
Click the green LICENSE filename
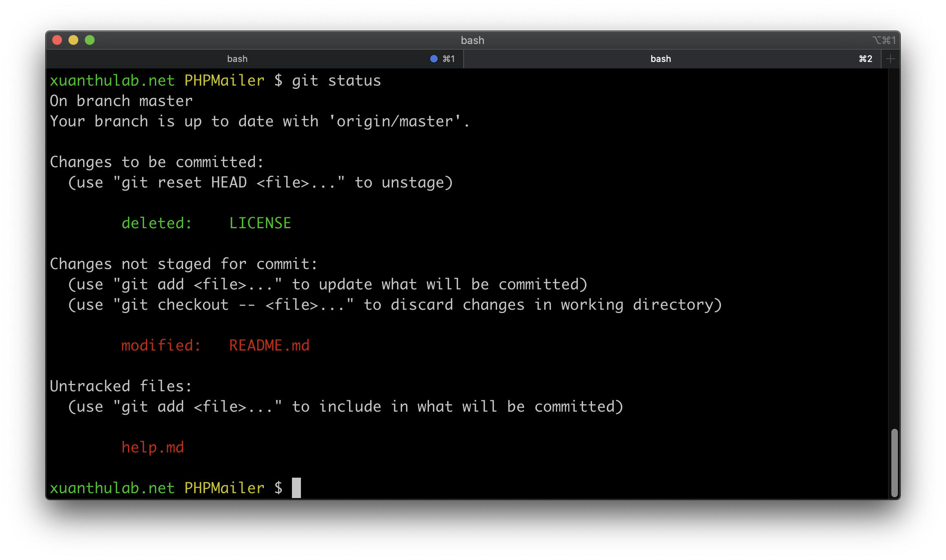coord(260,223)
